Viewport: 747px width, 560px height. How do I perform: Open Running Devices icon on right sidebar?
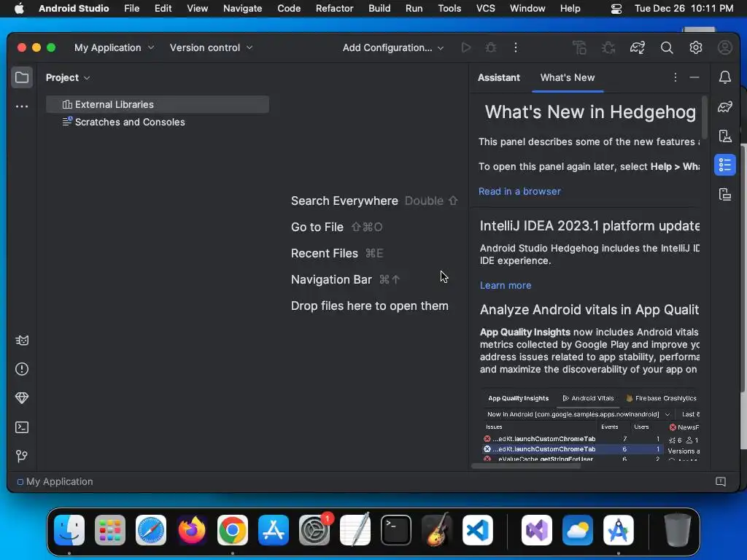point(725,136)
